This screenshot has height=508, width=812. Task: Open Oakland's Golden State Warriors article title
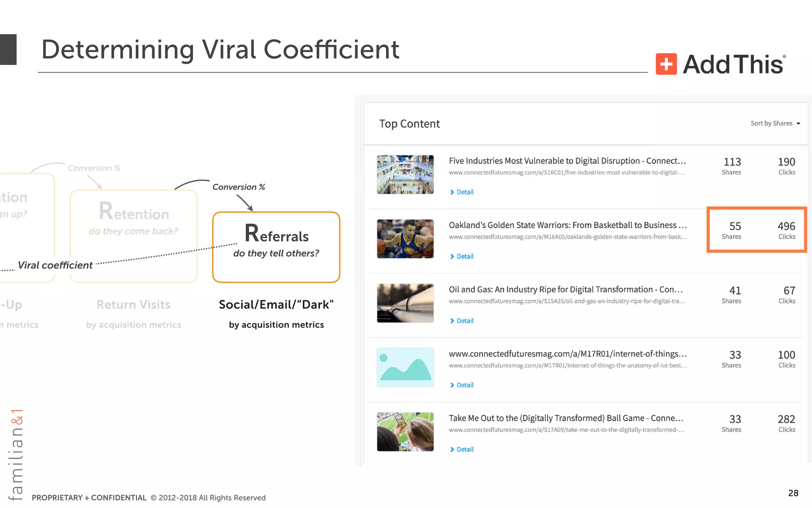(x=567, y=225)
